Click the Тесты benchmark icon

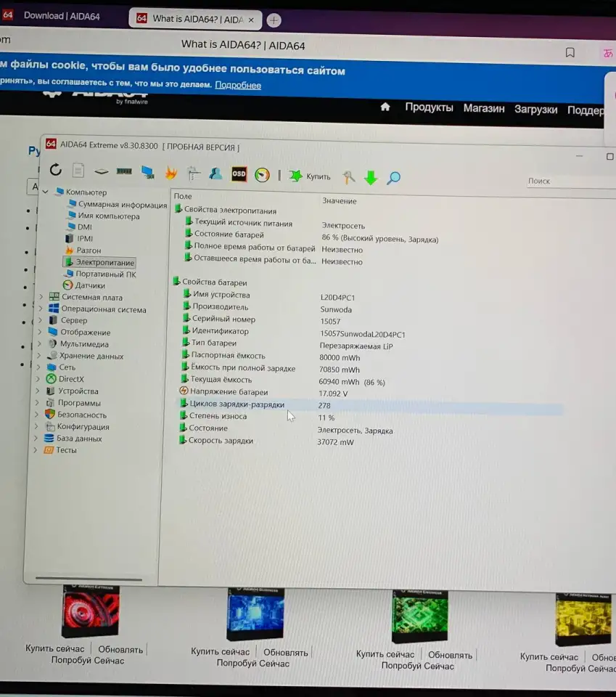(49, 450)
